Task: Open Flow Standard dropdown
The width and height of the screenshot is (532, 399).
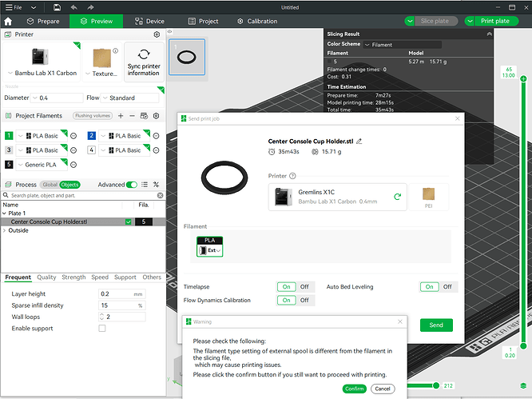Action: click(x=130, y=98)
